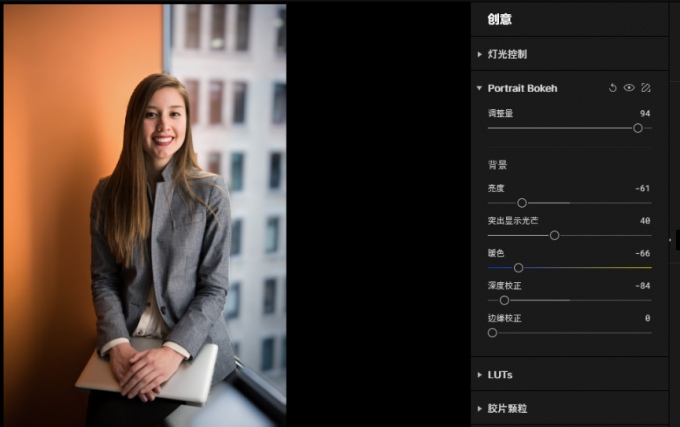Click the 边缘校正 slider handle
680x427 pixels.
[x=492, y=332]
